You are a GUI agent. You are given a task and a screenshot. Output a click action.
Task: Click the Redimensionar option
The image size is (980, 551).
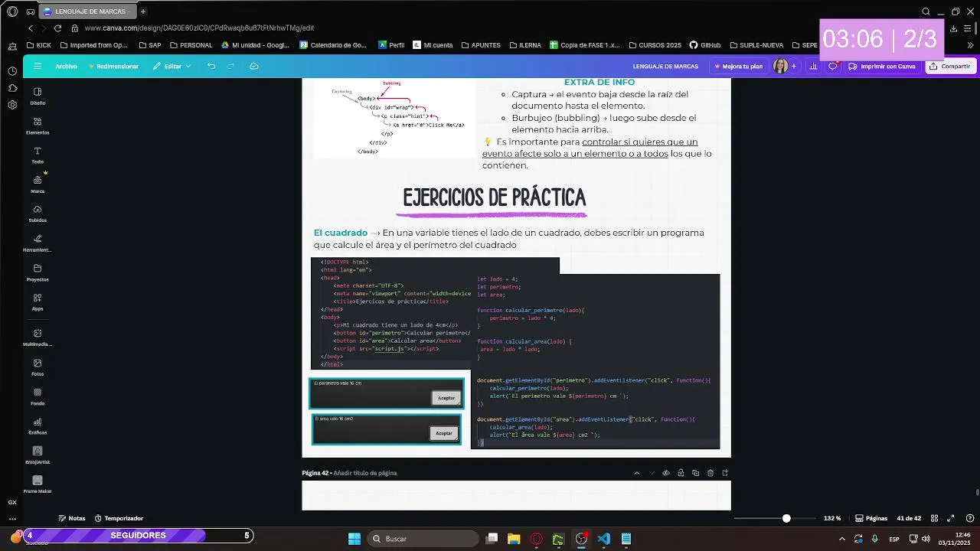click(x=113, y=67)
